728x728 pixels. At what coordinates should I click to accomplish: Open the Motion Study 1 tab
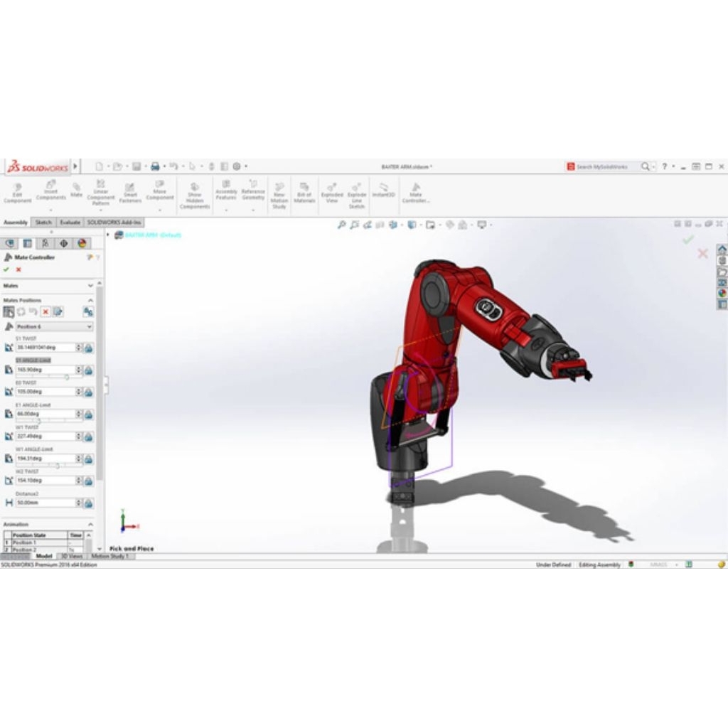(109, 556)
